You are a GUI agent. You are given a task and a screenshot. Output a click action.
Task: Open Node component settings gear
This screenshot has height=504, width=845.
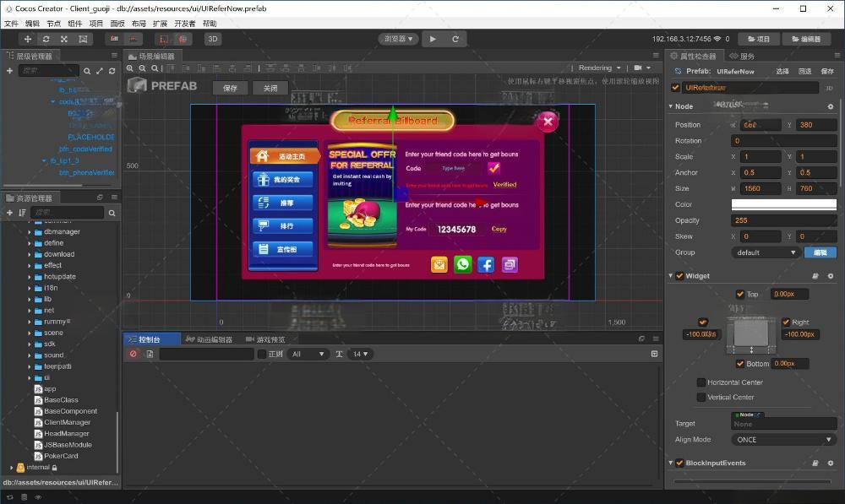tap(830, 106)
